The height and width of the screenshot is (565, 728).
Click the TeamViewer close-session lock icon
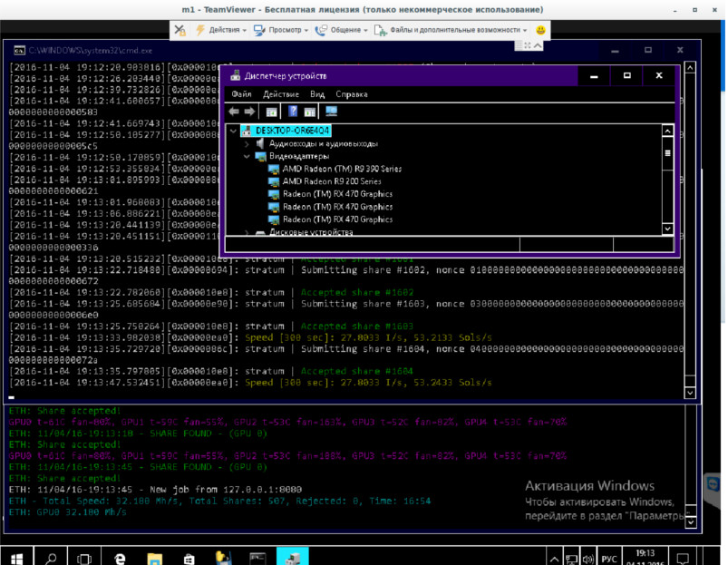click(x=180, y=30)
